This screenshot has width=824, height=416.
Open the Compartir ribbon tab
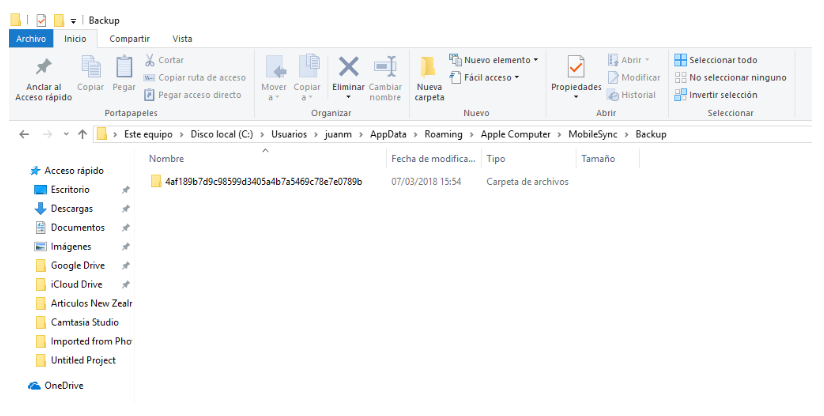[129, 38]
